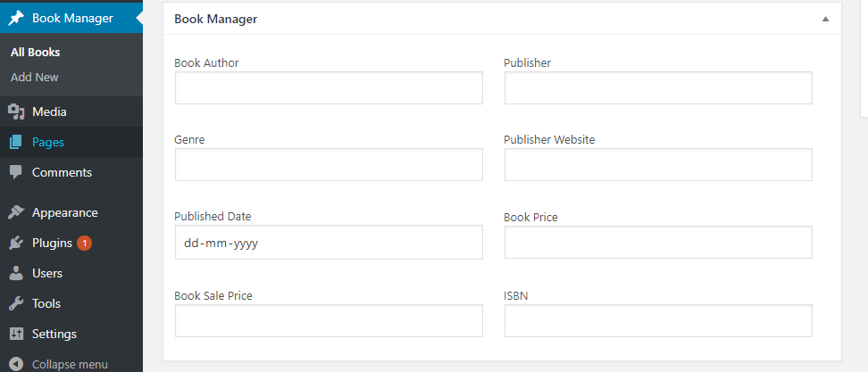
Task: Click the Published Date dd-mm-yyyy field
Action: pos(329,242)
